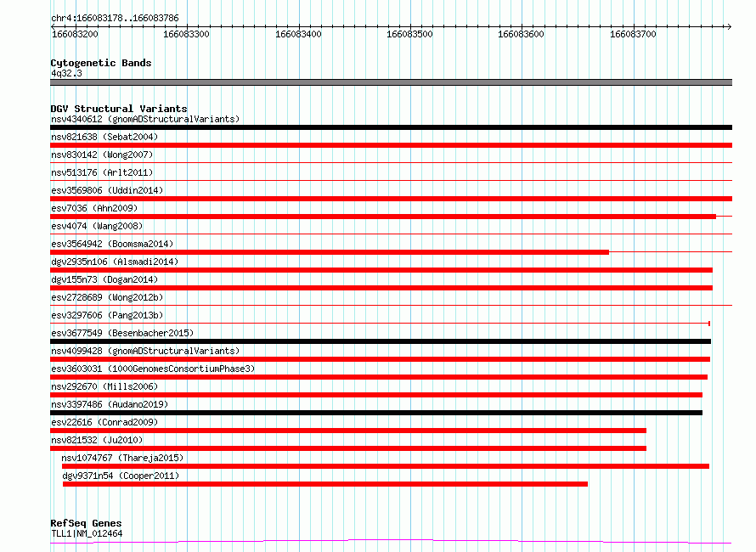Click the nsv4099428 gnomADStructuralVariants label

click(145, 351)
